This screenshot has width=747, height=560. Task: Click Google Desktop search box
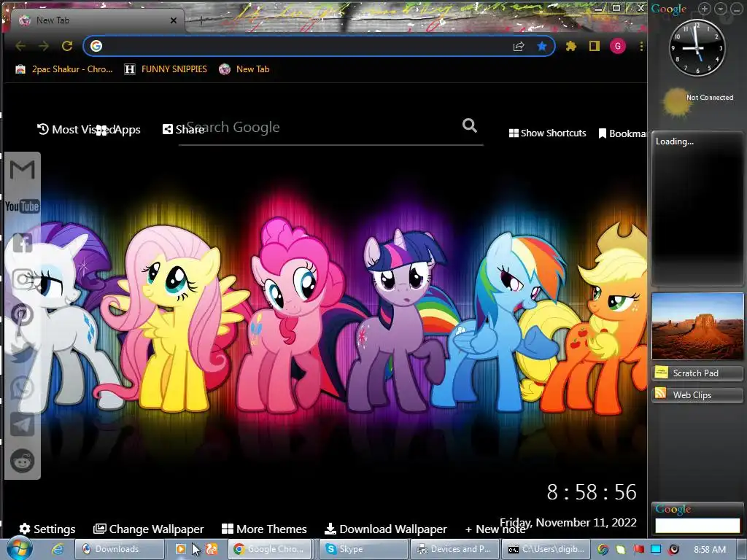click(x=697, y=525)
